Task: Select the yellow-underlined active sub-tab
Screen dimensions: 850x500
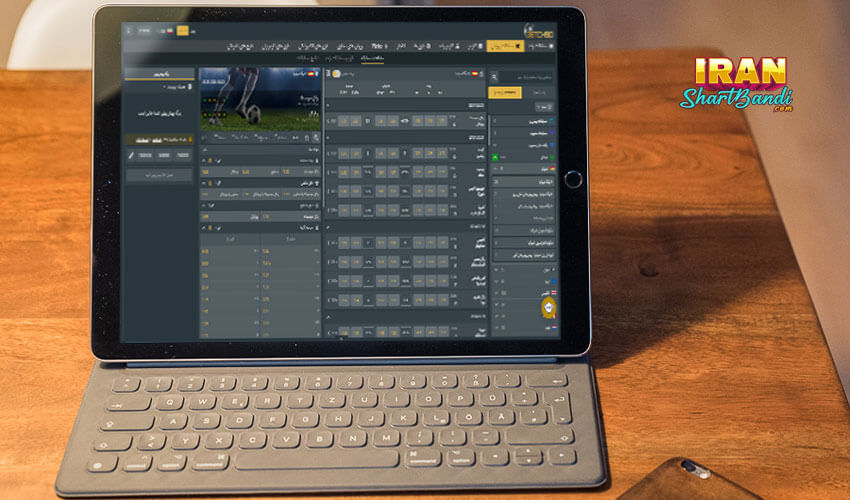Action: coord(372,59)
